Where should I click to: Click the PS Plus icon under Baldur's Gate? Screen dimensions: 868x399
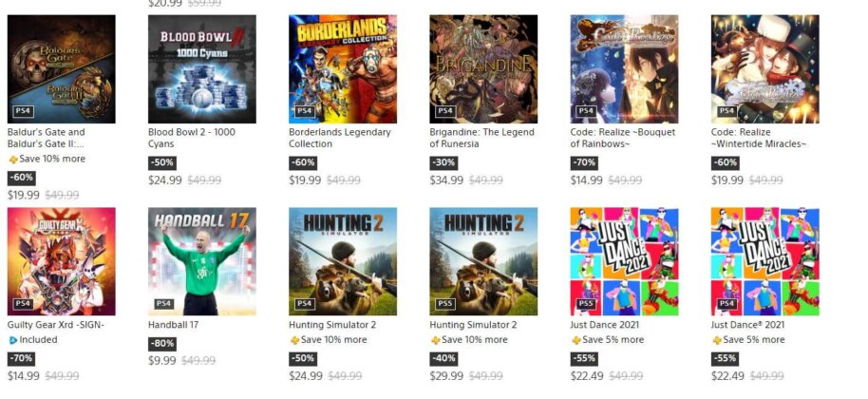click(x=13, y=160)
